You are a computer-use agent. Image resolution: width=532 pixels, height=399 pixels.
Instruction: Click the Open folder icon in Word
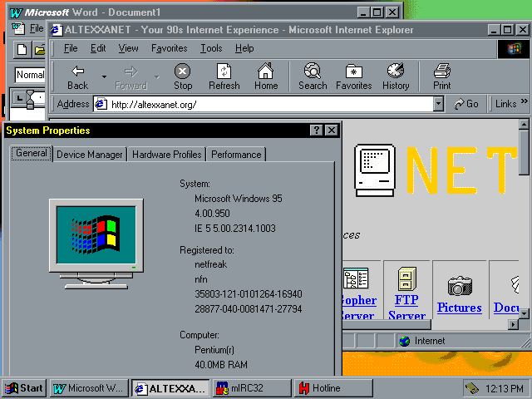pos(40,50)
